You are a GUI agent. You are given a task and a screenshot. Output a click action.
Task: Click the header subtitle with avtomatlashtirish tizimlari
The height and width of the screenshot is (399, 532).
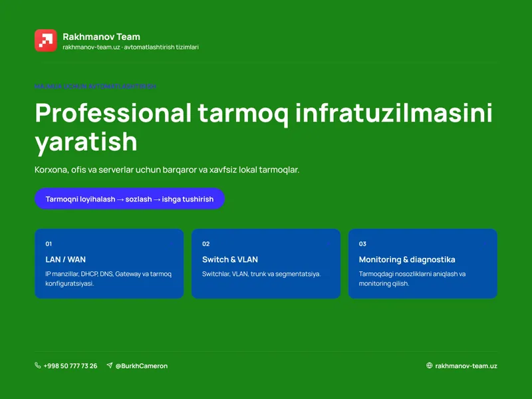[x=130, y=47]
